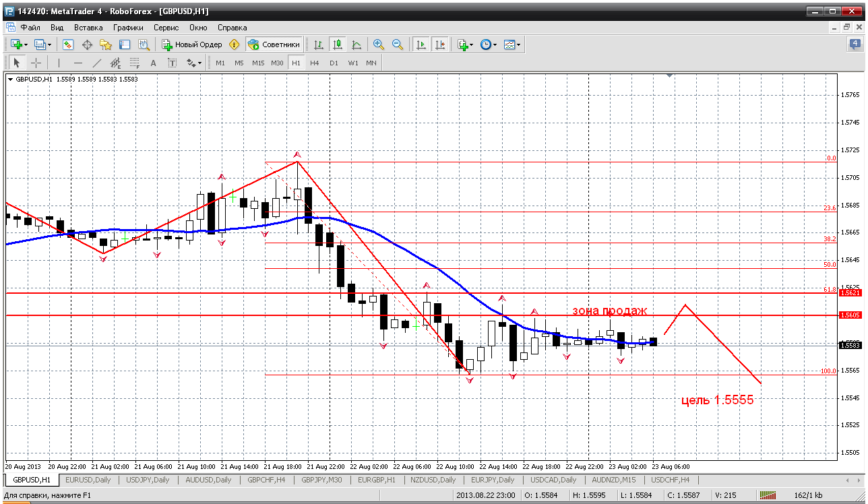The height and width of the screenshot is (504, 868).
Task: Zoom in on the chart
Action: pyautogui.click(x=379, y=44)
